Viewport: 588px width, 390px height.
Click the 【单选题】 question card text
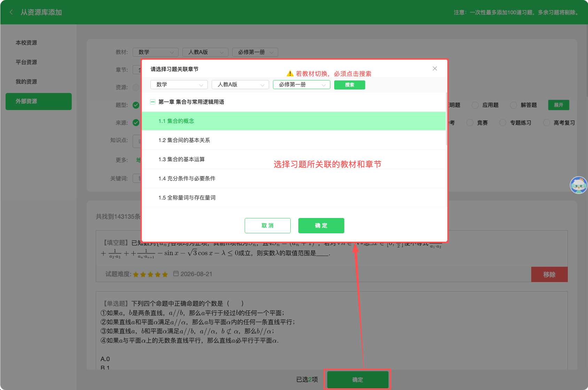pos(198,322)
